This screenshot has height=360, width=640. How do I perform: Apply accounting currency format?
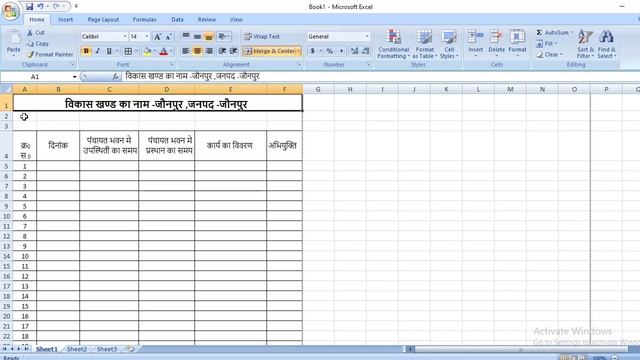313,51
